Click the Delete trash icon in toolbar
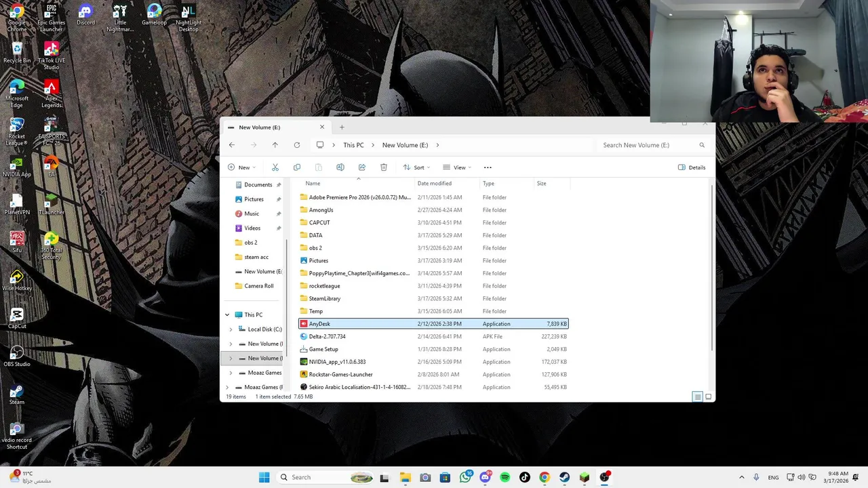Viewport: 868px width, 488px height. 384,167
